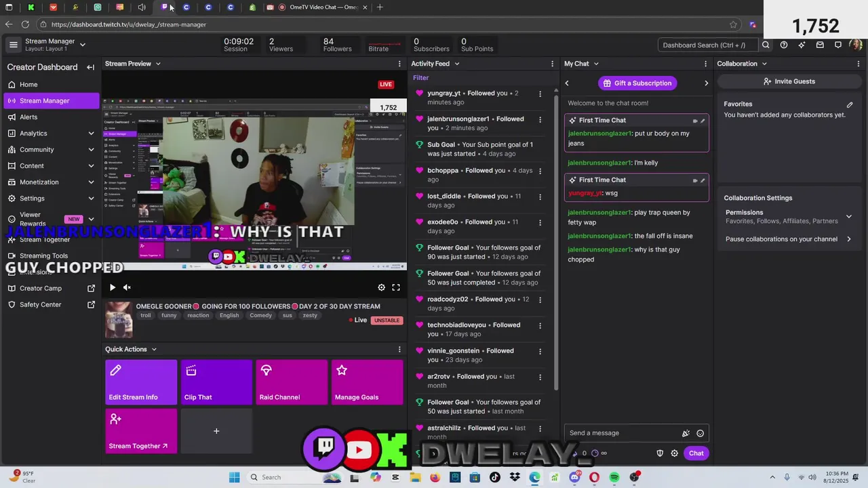Open the celebration icon in message box

[686, 433]
